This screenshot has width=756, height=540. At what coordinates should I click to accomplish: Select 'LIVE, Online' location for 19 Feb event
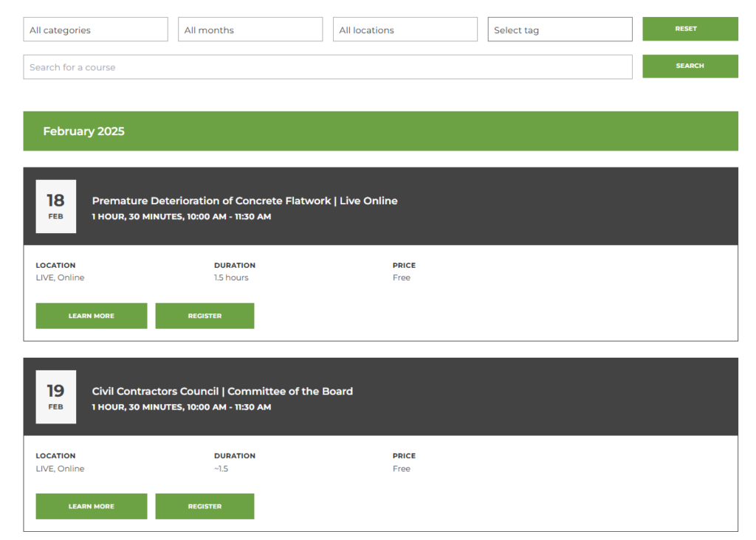pos(60,468)
